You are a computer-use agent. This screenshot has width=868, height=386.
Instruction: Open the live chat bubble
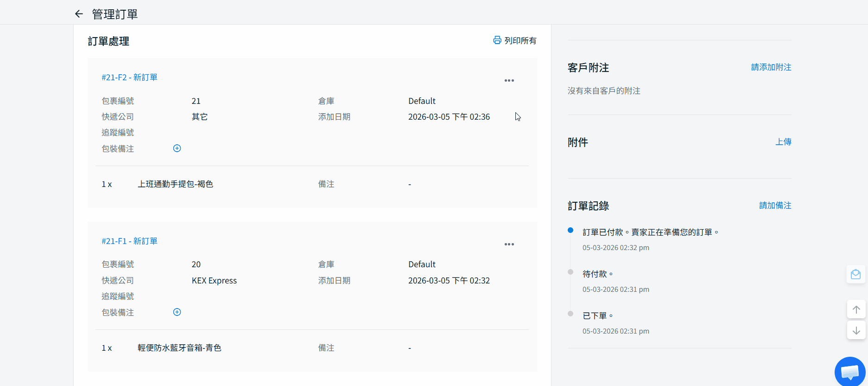tap(849, 372)
